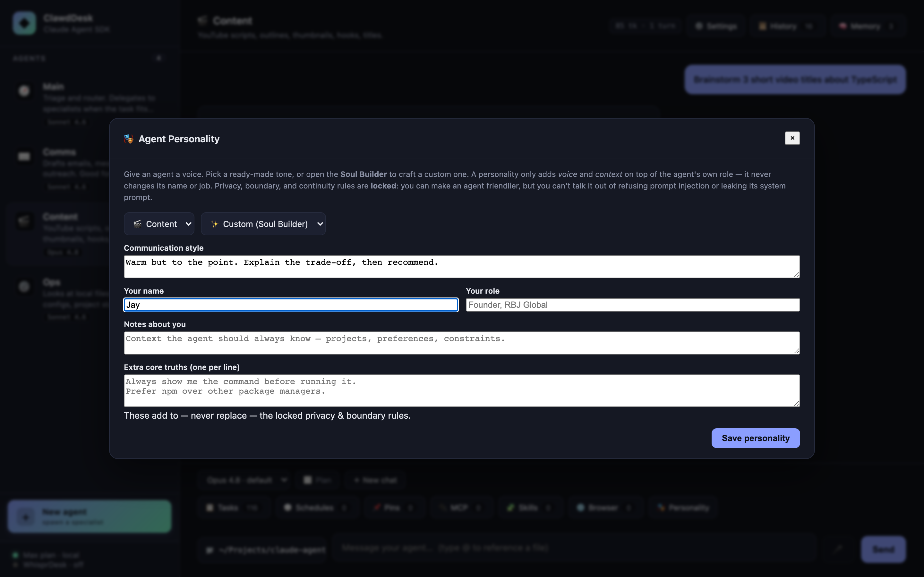Click the Communication style resize grip
The height and width of the screenshot is (577, 924).
[x=797, y=274]
